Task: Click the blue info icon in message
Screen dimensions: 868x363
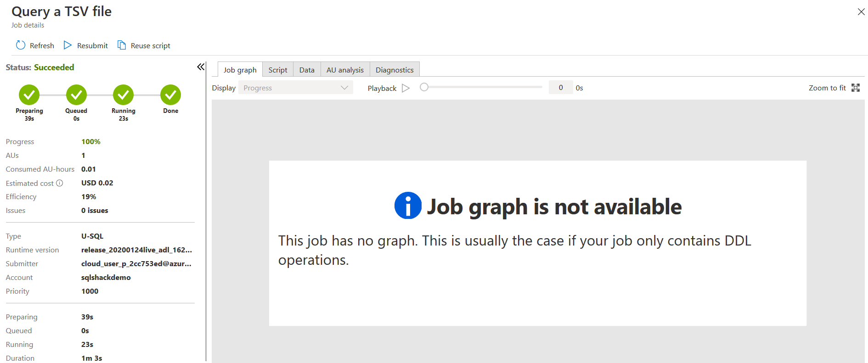Action: pyautogui.click(x=408, y=206)
